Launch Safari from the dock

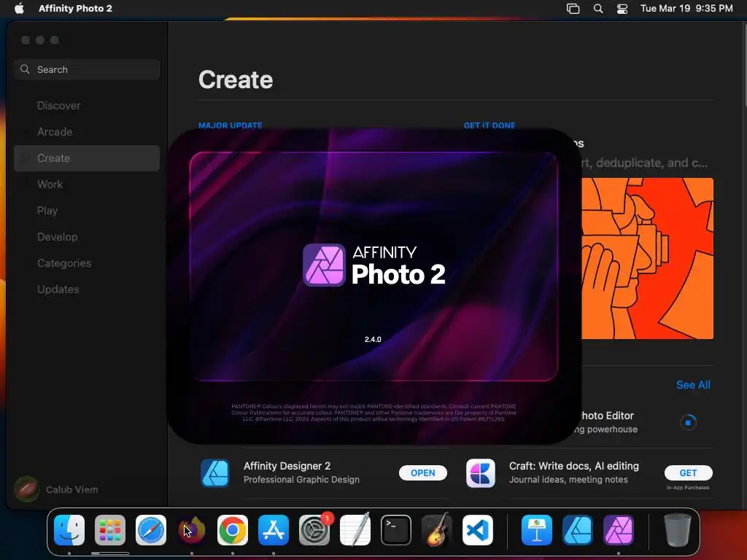click(151, 530)
